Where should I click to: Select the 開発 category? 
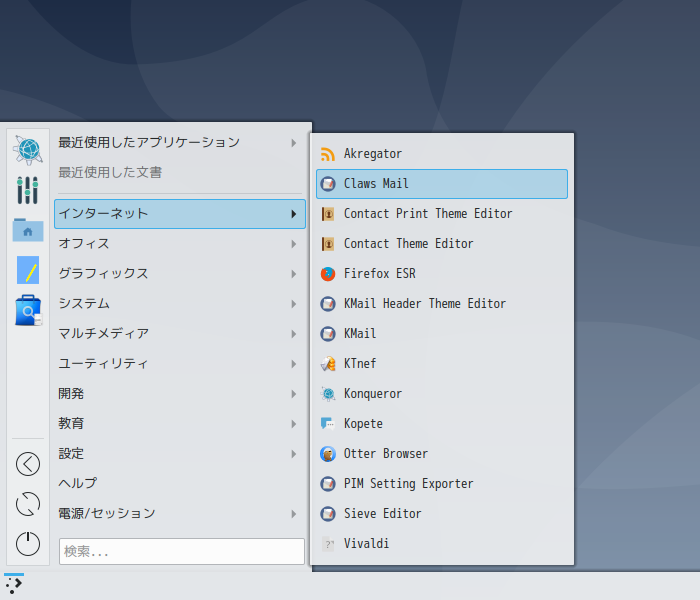pos(180,394)
